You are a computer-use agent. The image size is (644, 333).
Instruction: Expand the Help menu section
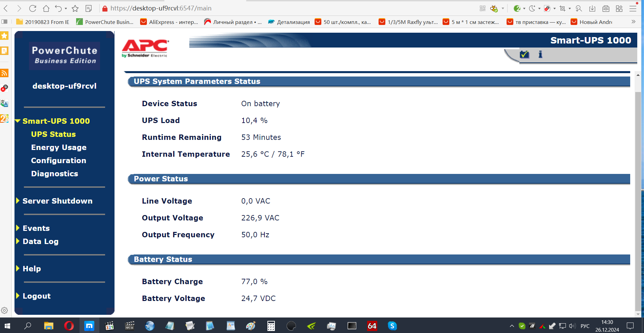tap(18, 269)
